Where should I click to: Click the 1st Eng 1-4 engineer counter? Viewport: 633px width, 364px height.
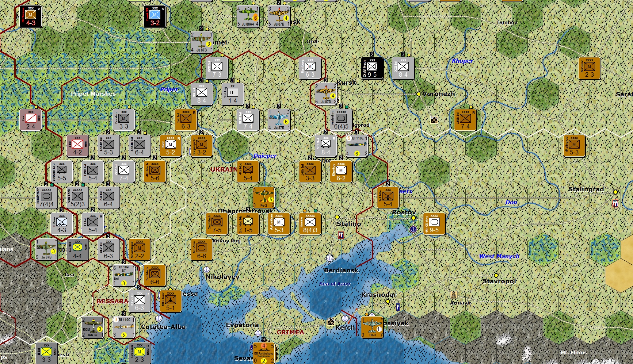pyautogui.click(x=233, y=93)
